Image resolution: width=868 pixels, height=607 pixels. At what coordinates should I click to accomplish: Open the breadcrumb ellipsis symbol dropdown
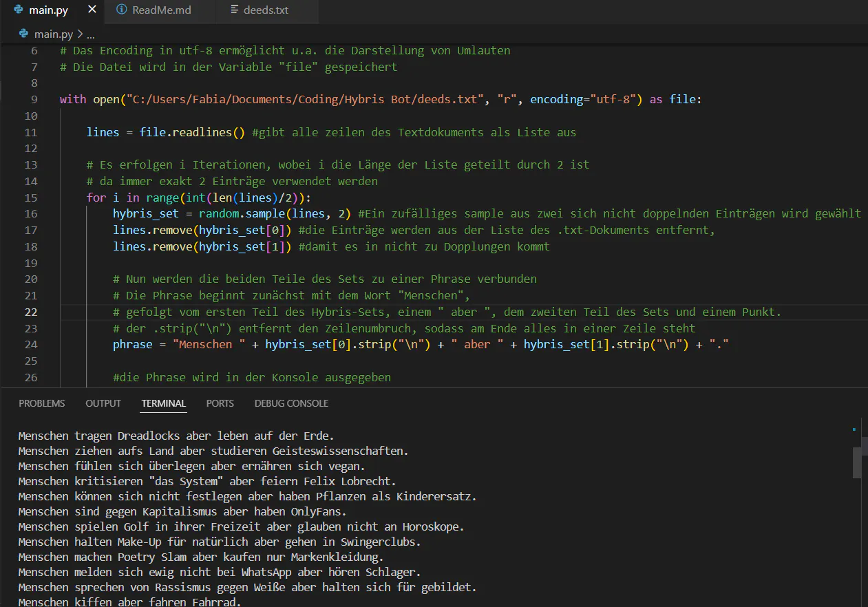point(91,34)
